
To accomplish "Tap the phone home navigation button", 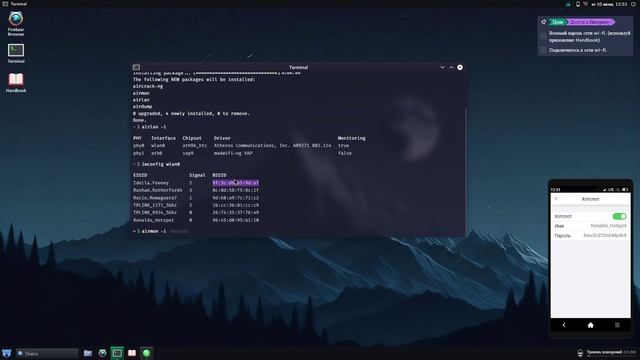I will point(590,325).
